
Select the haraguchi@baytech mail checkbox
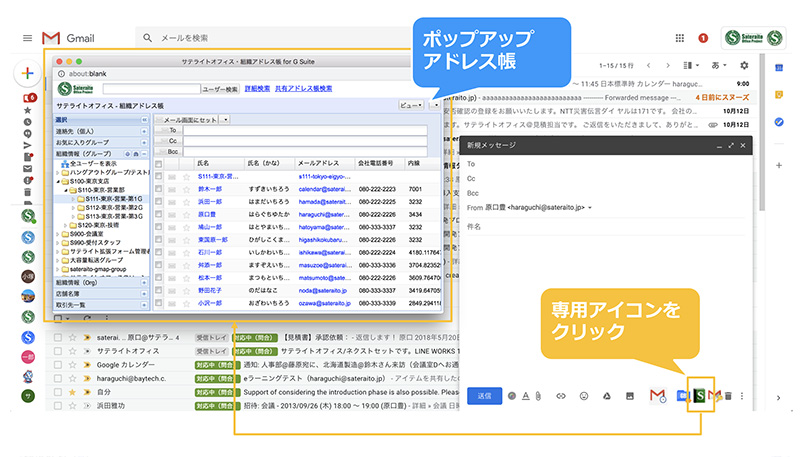click(58, 378)
